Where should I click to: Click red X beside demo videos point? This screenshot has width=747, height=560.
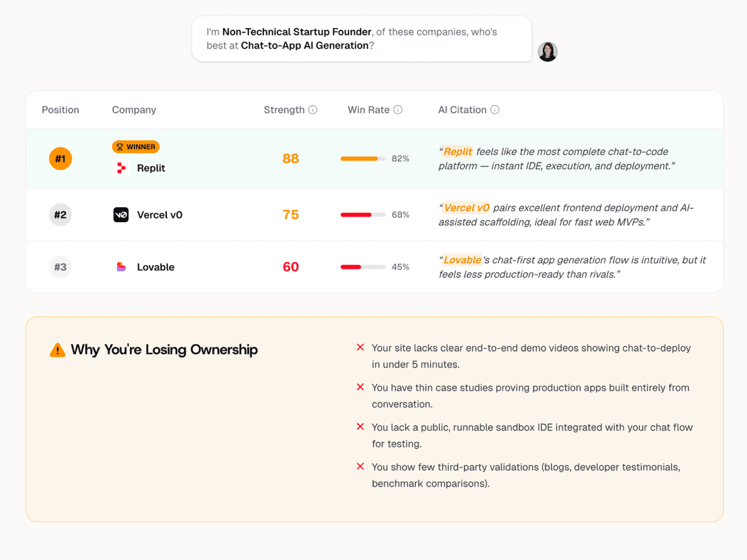point(360,347)
